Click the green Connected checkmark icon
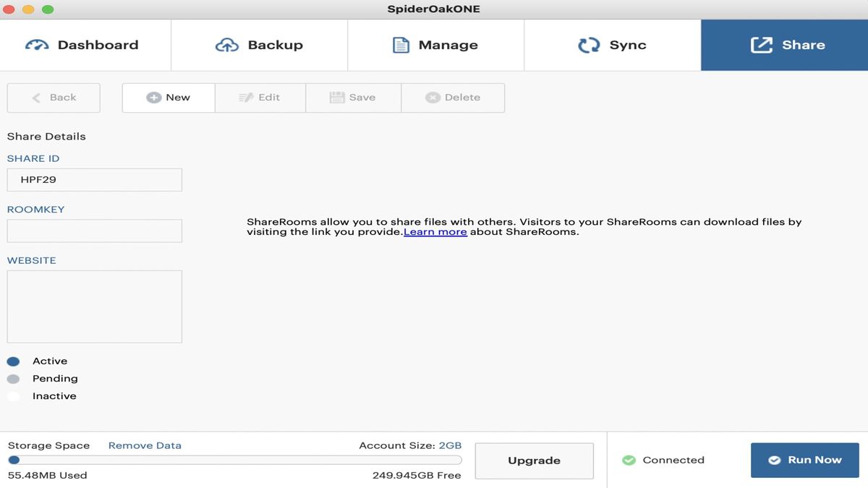 tap(629, 460)
